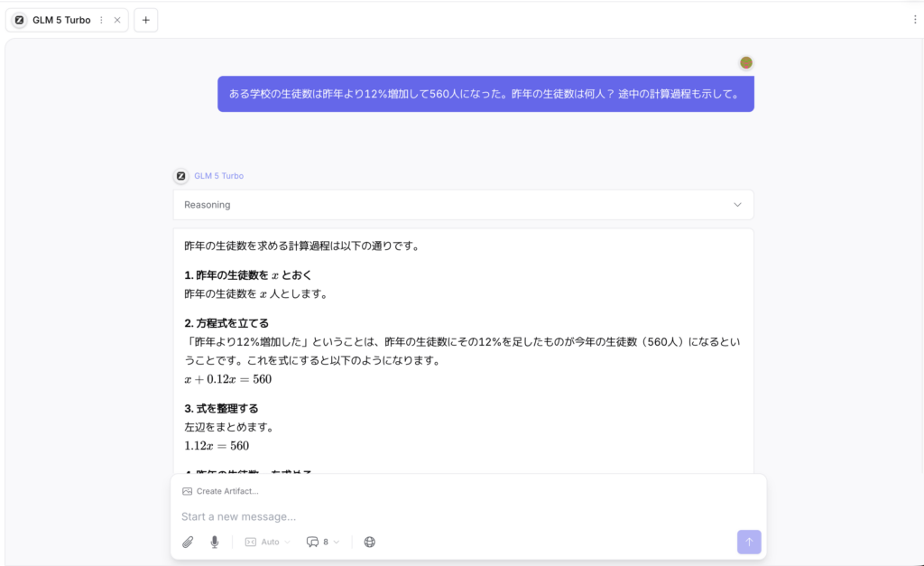The height and width of the screenshot is (566, 924).
Task: Expand the Reasoning section chevron
Action: tap(737, 205)
